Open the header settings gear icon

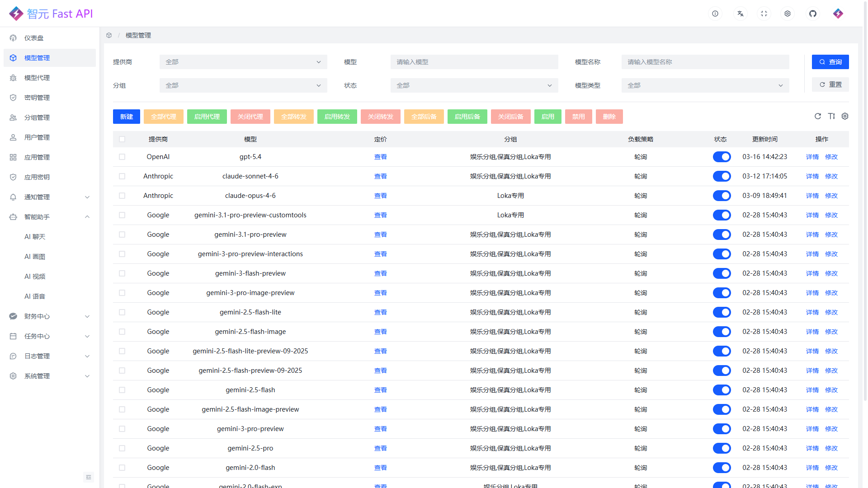point(787,14)
